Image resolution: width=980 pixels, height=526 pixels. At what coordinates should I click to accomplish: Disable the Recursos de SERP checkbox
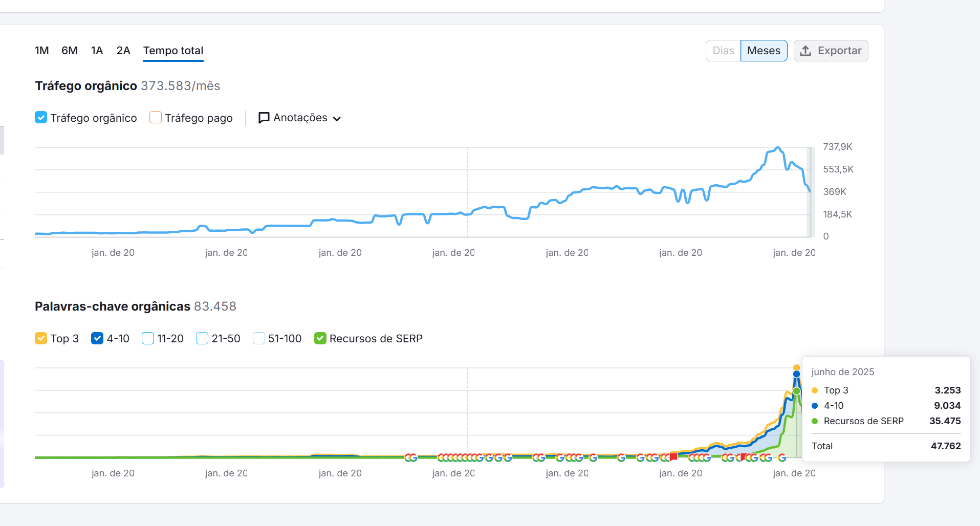click(x=320, y=338)
